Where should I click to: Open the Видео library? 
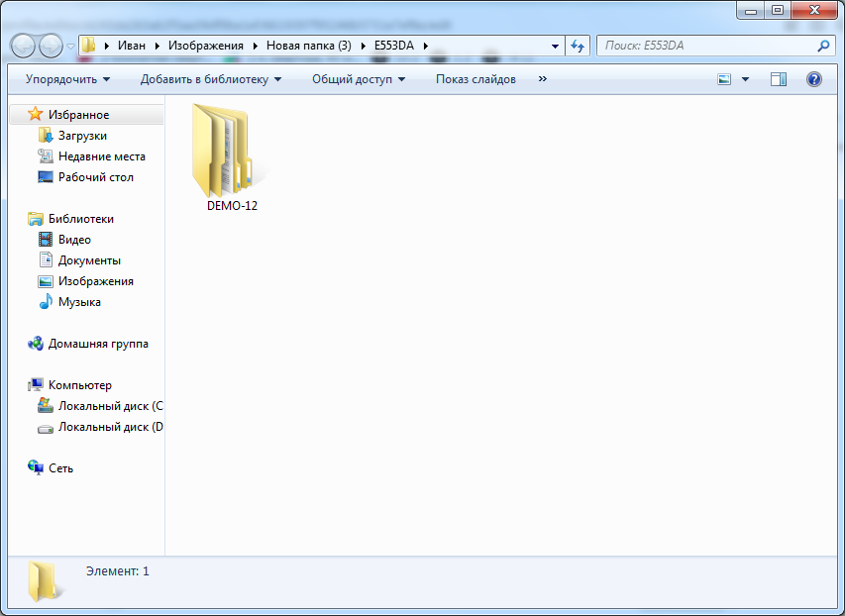coord(74,240)
